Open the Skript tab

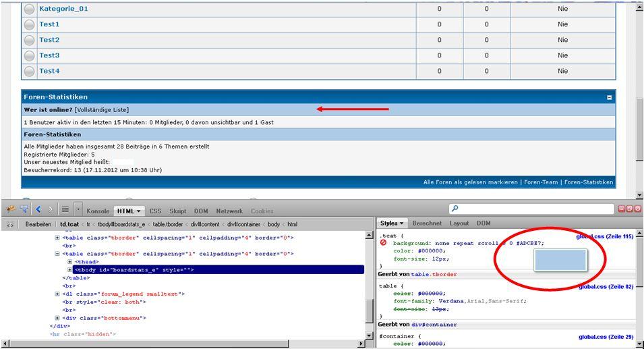178,211
